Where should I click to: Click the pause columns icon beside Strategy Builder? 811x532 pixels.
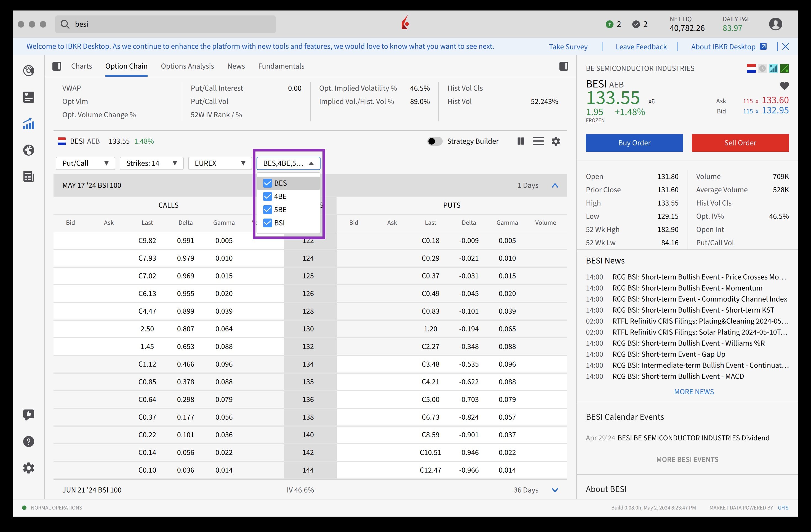coord(520,141)
